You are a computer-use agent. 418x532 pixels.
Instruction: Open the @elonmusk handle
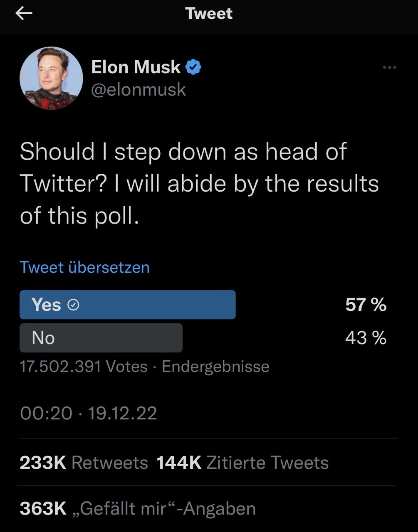pos(138,90)
